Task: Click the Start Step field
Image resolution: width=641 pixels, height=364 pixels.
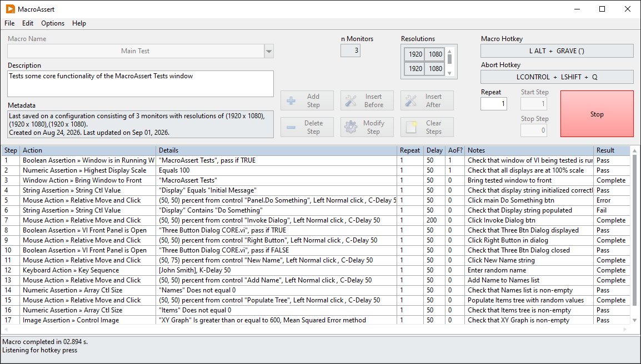Action: click(534, 104)
